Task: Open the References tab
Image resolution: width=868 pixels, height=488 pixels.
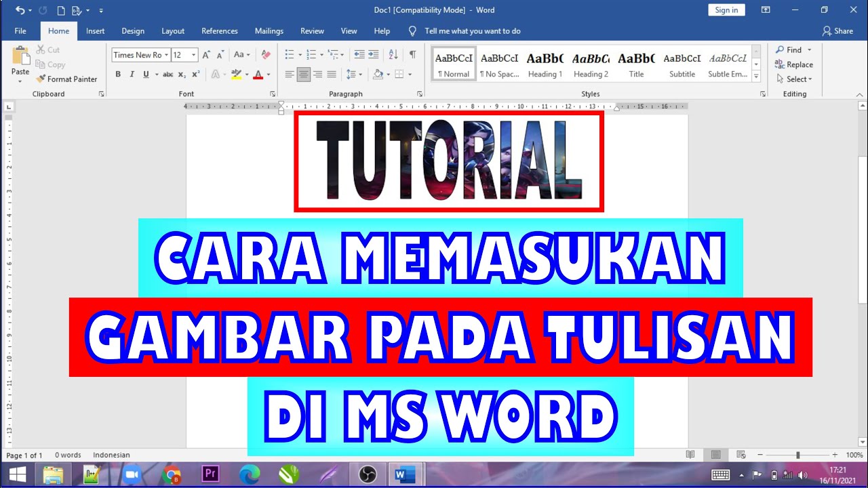Action: (220, 31)
